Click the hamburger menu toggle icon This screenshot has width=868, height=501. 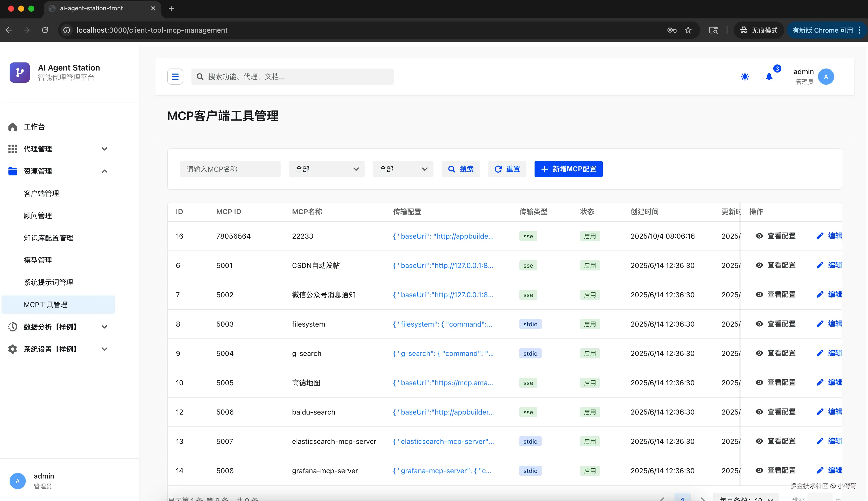pos(175,76)
